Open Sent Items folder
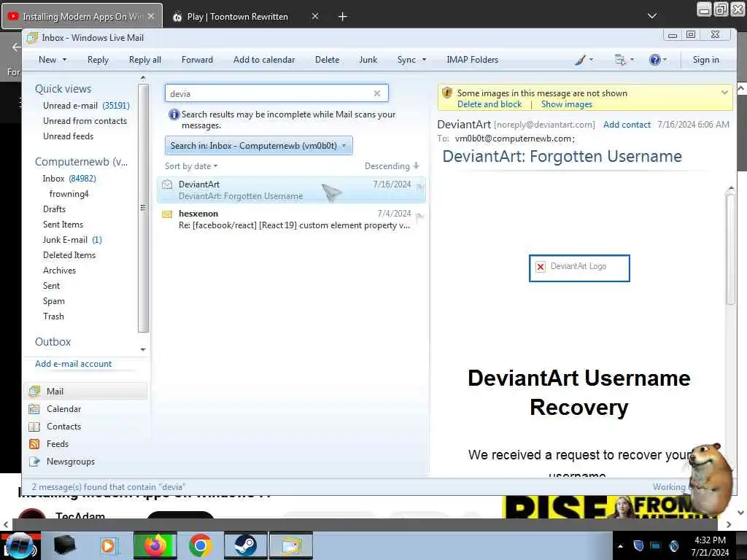The height and width of the screenshot is (560, 747). [x=63, y=225]
